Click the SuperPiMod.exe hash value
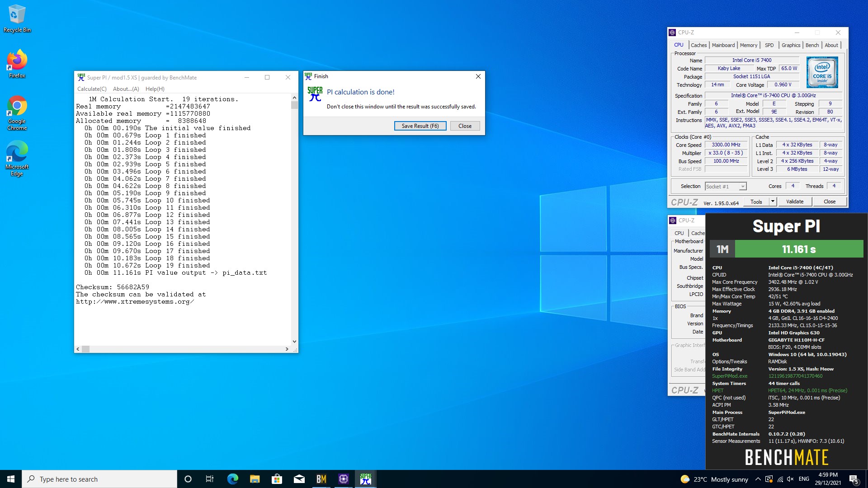 [795, 376]
